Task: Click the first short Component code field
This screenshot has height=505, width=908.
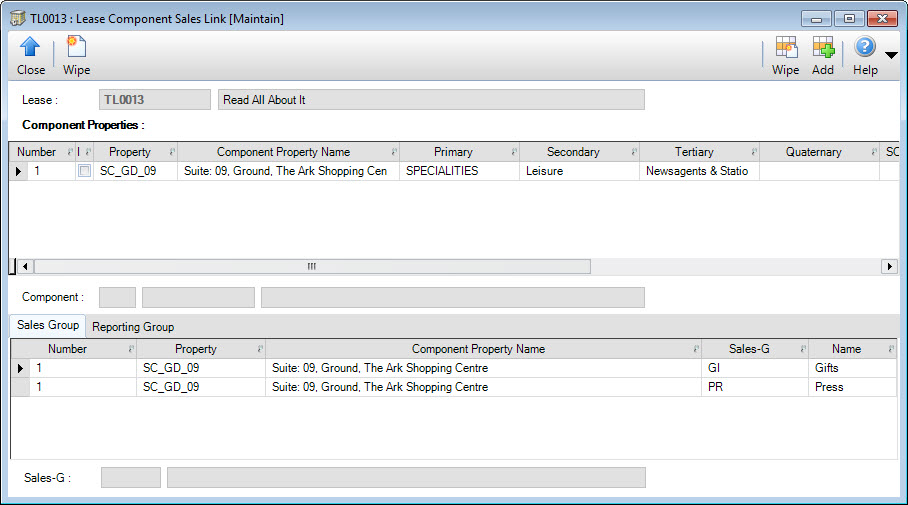Action: tap(118, 298)
